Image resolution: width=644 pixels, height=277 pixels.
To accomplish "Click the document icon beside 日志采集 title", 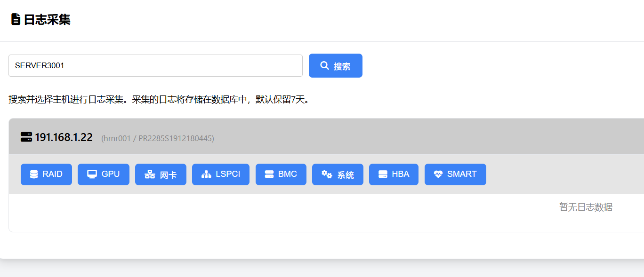I will pos(15,19).
